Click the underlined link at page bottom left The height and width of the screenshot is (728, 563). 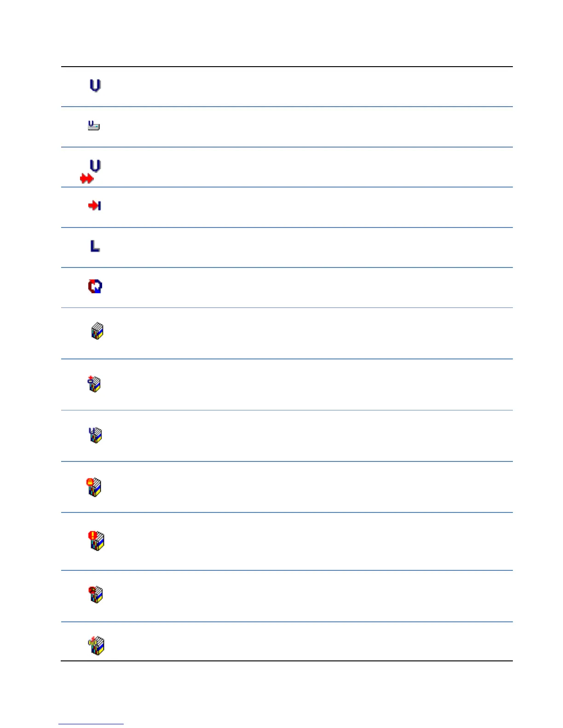tap(91, 723)
